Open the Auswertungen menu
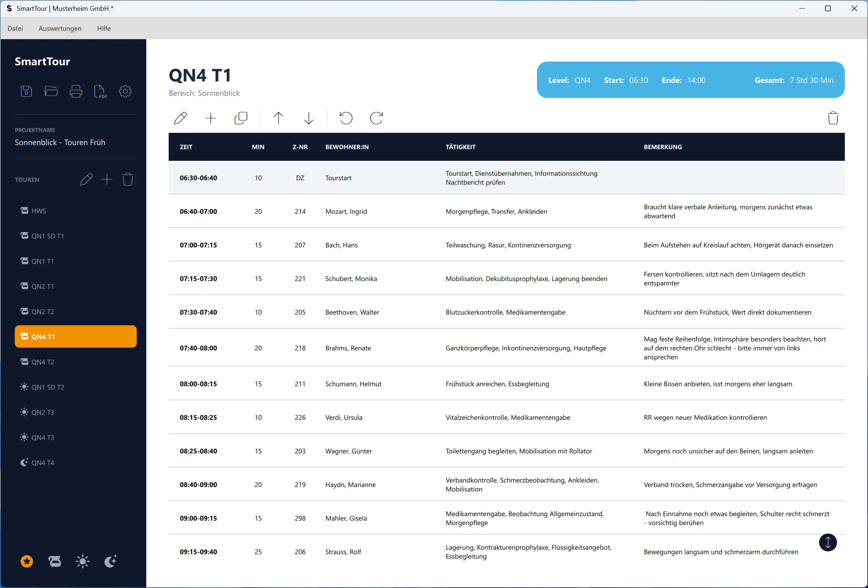 [x=60, y=28]
